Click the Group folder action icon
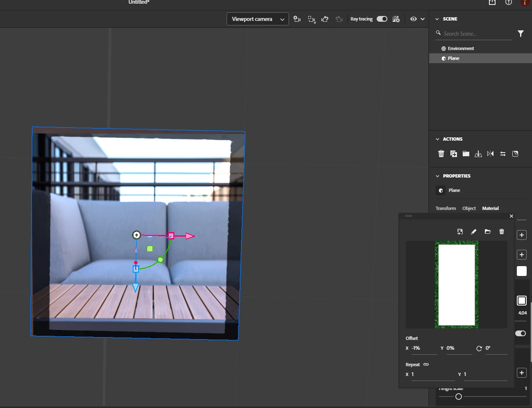The height and width of the screenshot is (408, 532). tap(466, 154)
